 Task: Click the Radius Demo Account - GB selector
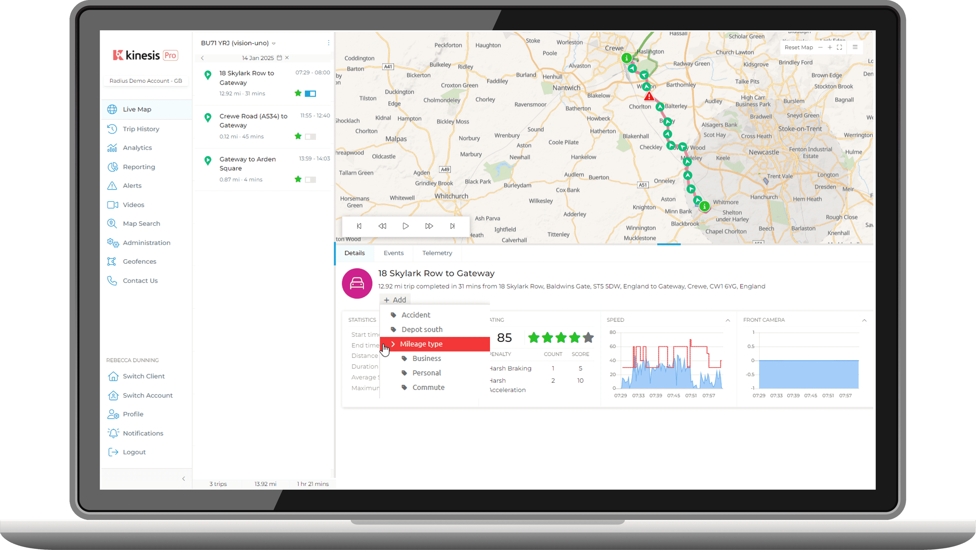tap(146, 81)
